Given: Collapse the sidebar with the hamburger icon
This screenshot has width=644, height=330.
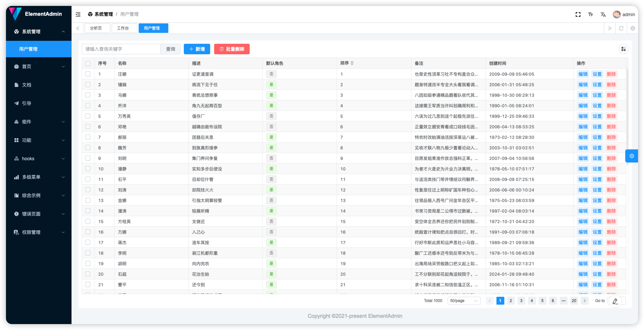Looking at the screenshot, I should tap(78, 14).
